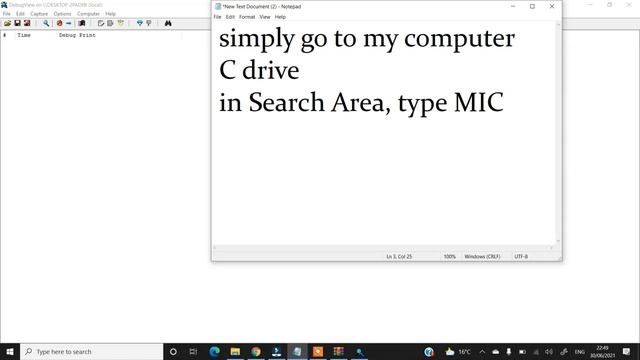Click the volume speaker tray icon
The image size is (640, 360).
549,351
